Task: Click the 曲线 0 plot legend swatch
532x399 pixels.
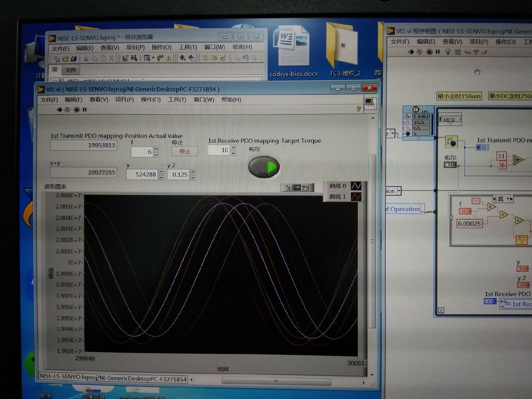Action: click(356, 186)
